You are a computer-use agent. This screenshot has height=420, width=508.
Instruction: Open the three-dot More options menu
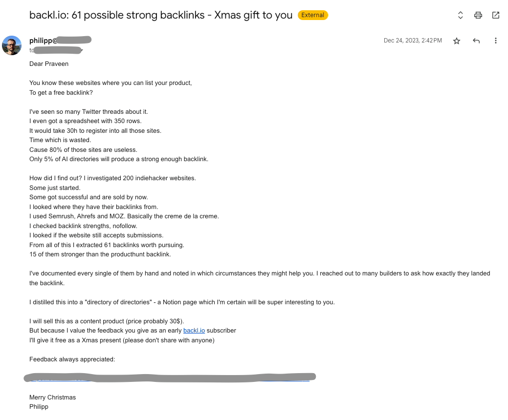coord(496,41)
